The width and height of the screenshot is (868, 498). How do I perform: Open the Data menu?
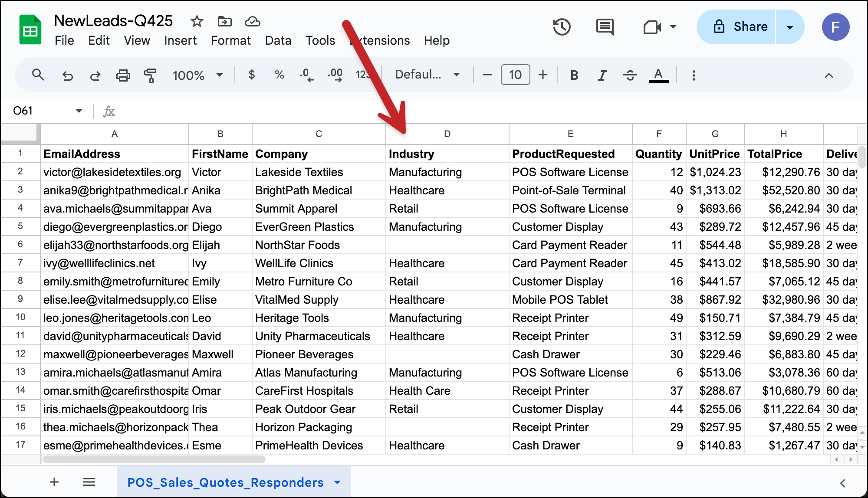(278, 40)
